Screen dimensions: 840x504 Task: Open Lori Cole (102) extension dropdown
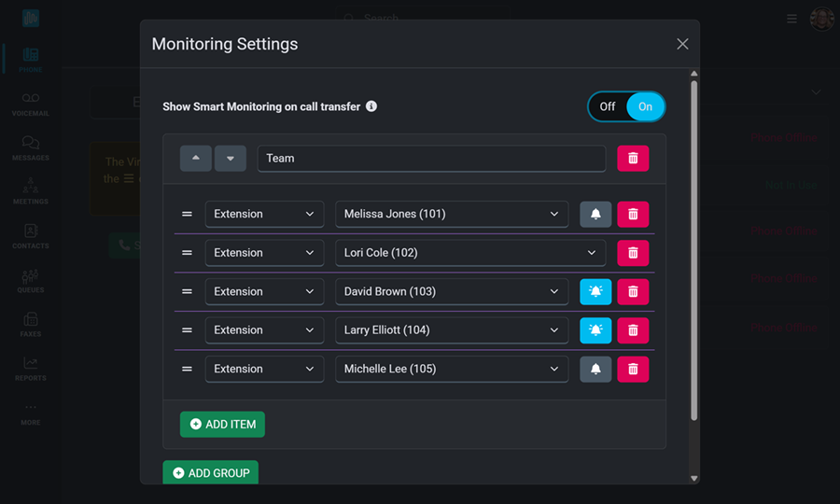(470, 253)
